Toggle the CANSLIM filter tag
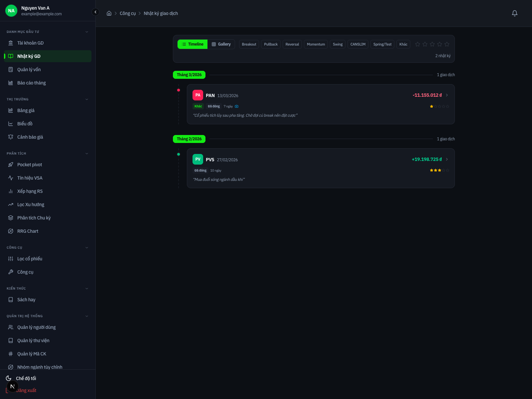Viewport: 532px width, 399px height. pos(358,44)
